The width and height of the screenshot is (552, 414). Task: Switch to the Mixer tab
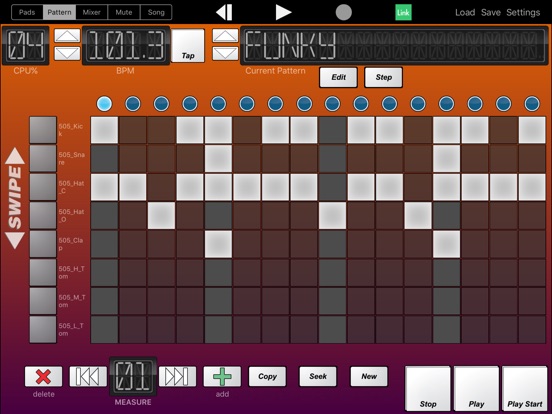point(92,12)
